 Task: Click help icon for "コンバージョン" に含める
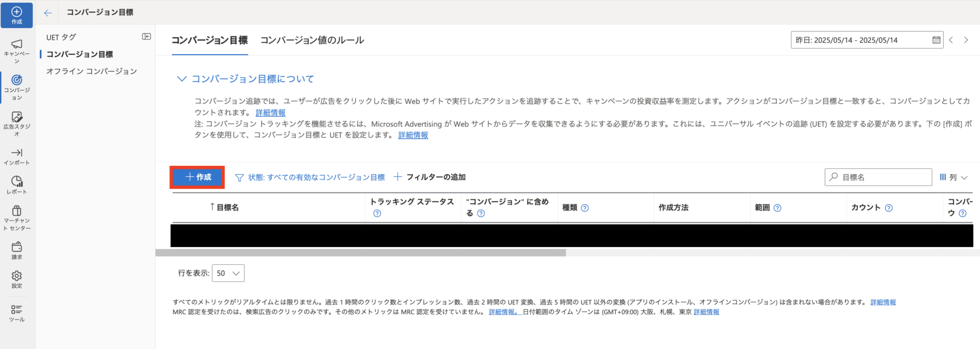pos(481,213)
